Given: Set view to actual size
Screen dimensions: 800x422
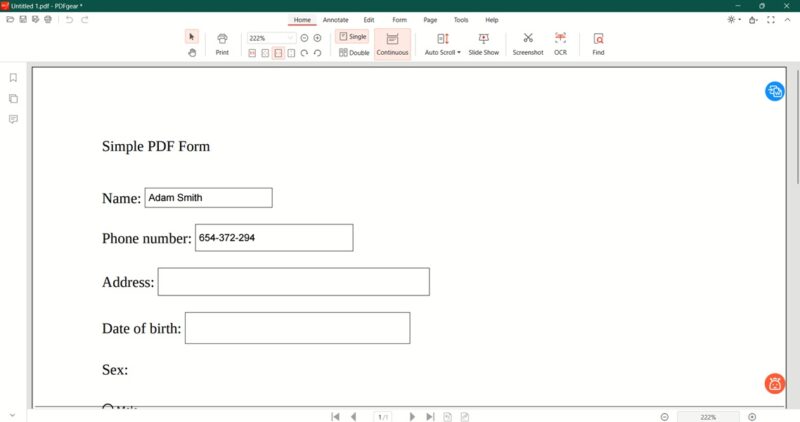Looking at the screenshot, I should [x=252, y=53].
